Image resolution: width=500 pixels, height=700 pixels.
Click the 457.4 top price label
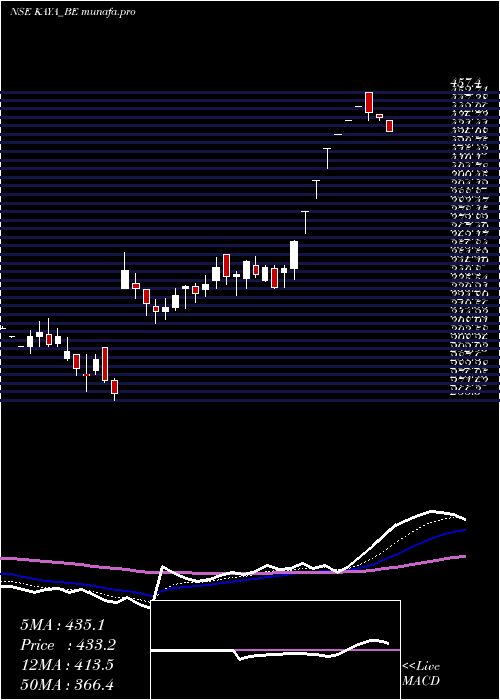tap(466, 83)
